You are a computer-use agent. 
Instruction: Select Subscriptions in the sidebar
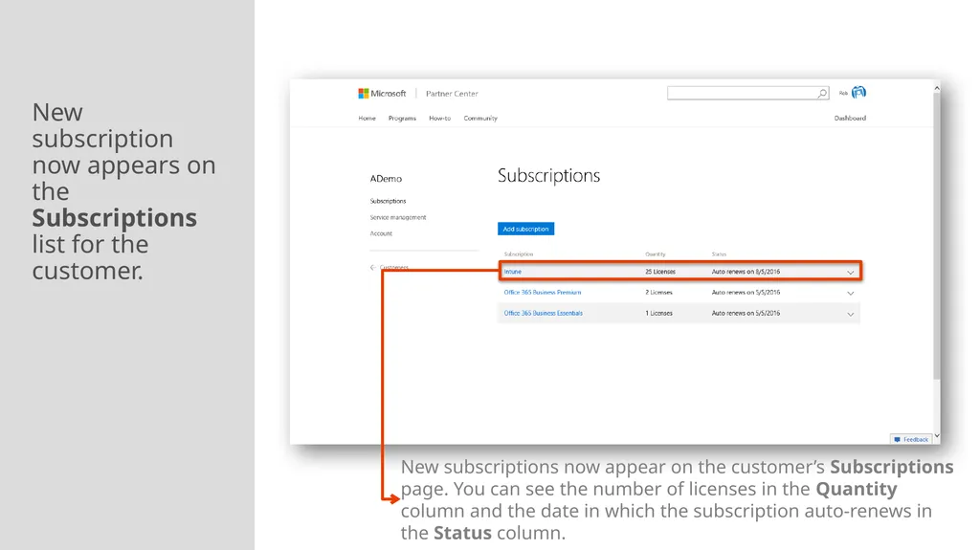tap(388, 201)
